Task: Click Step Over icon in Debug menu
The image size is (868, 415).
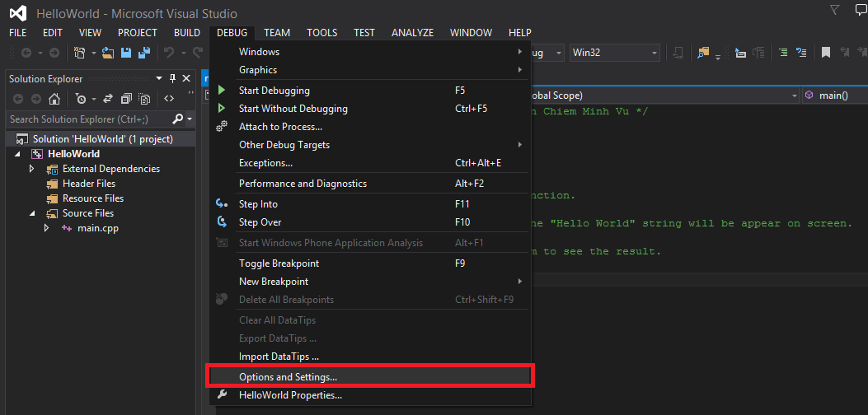Action: [x=222, y=221]
